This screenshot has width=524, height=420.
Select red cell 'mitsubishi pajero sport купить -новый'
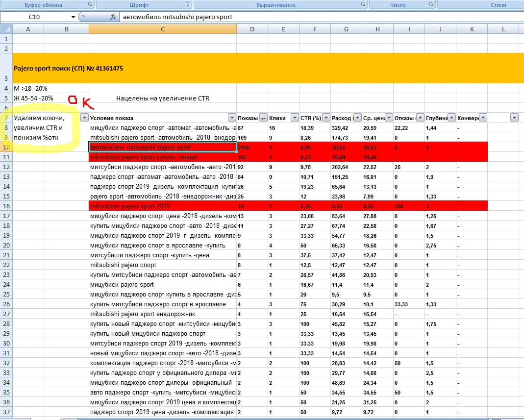[163, 157]
